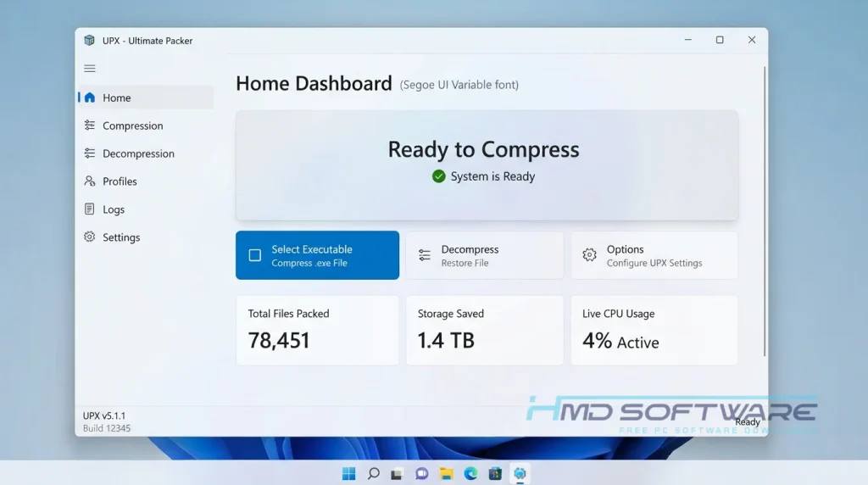Open Task View on the taskbar

click(397, 474)
